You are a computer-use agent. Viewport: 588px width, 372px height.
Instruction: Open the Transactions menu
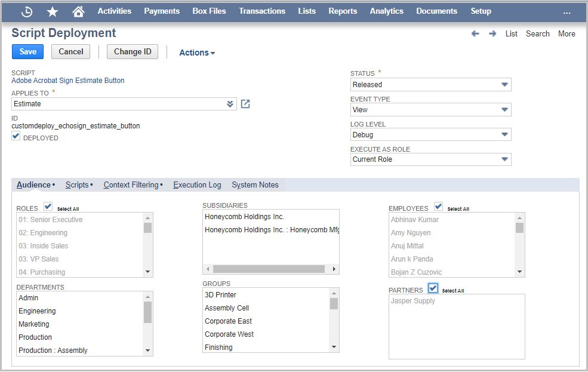tap(261, 11)
